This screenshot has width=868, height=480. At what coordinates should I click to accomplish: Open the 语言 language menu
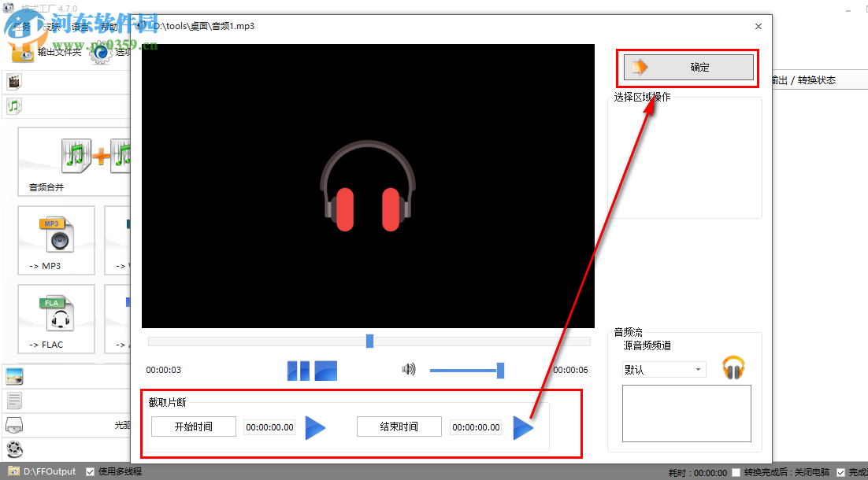click(83, 26)
